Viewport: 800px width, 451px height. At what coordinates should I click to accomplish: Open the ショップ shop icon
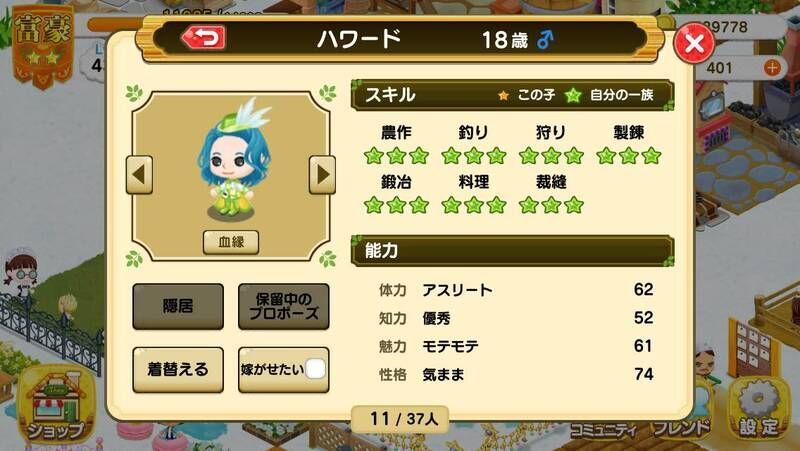[55, 407]
